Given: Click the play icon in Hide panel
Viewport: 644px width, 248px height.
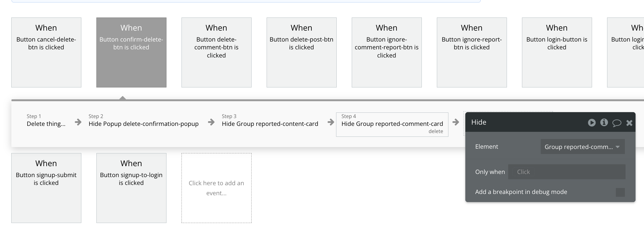Looking at the screenshot, I should [x=591, y=122].
